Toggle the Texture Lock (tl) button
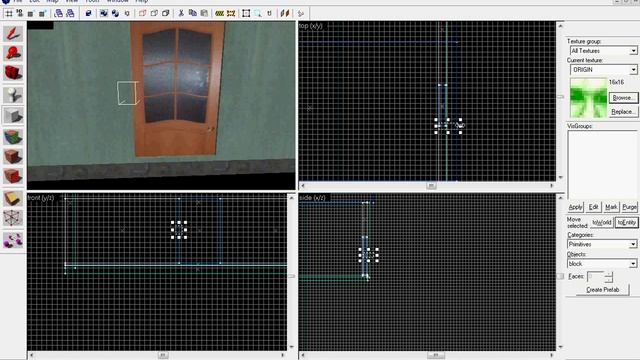This screenshot has height=360, width=640. pos(269,13)
